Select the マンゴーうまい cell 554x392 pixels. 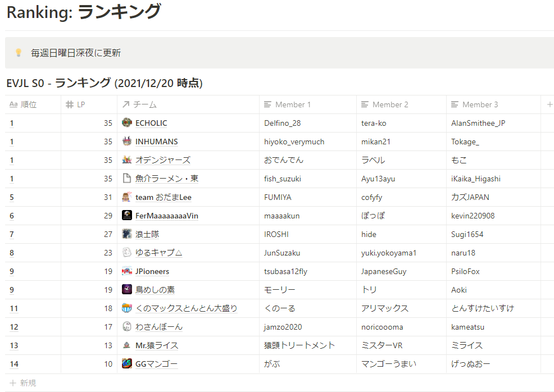coord(401,364)
